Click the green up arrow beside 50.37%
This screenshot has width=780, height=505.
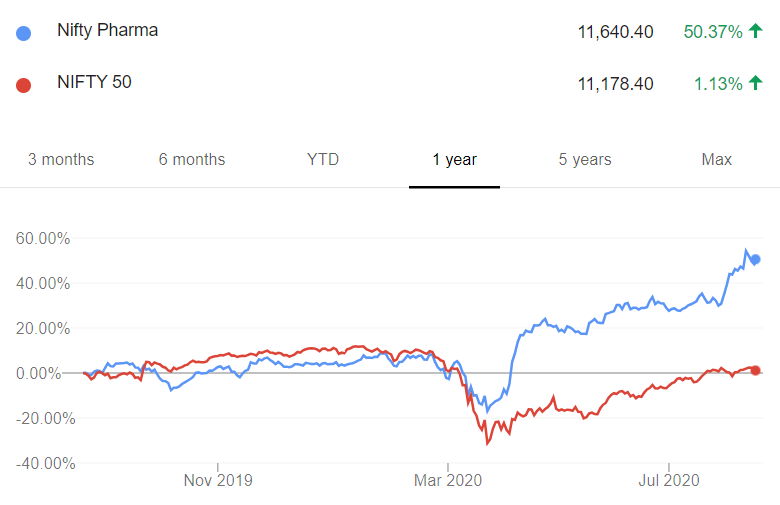[756, 31]
